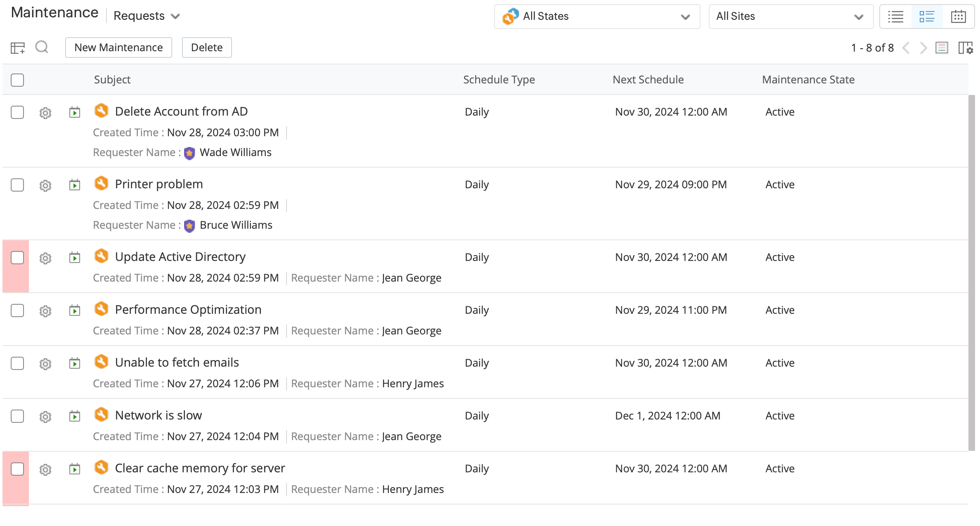Sort by Next Schedule column header
980x526 pixels.
pyautogui.click(x=648, y=80)
